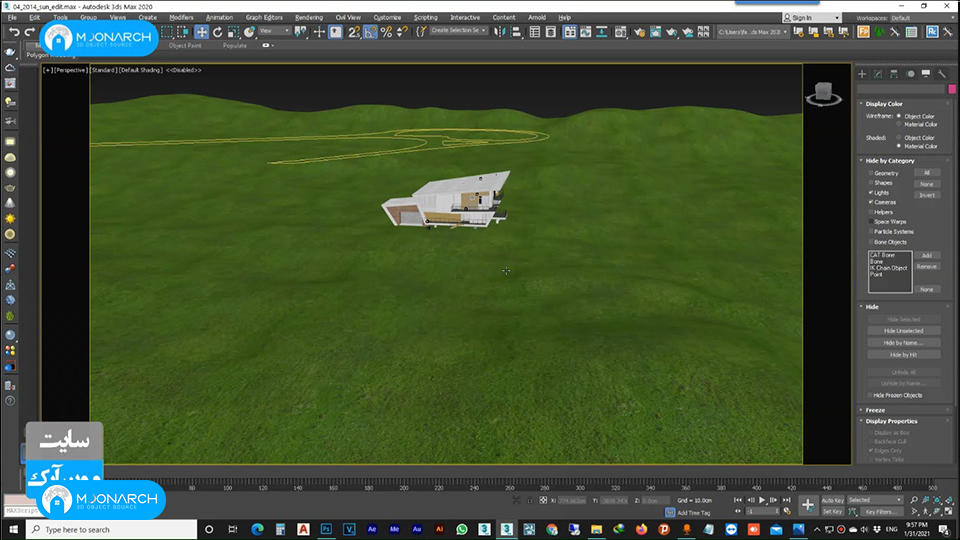Screen dimensions: 960x540
Task: Open the Rendering menu
Action: [309, 18]
